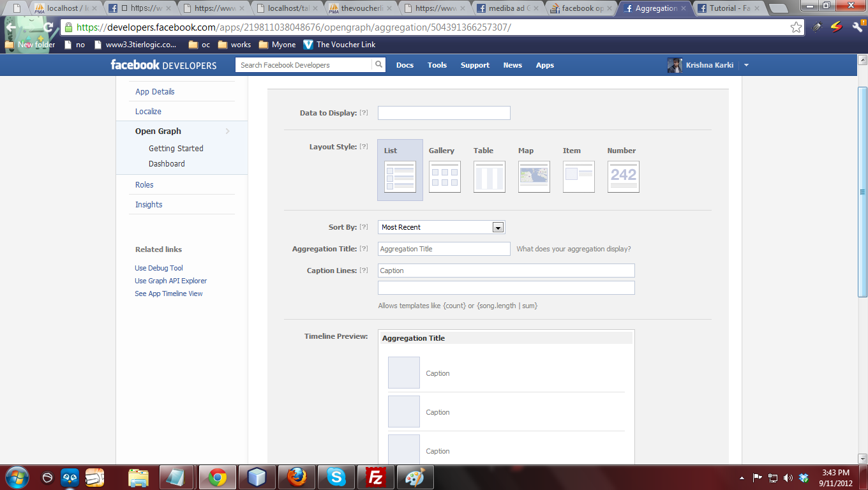Click Krishna Karki profile picture
This screenshot has height=490, width=868.
675,65
